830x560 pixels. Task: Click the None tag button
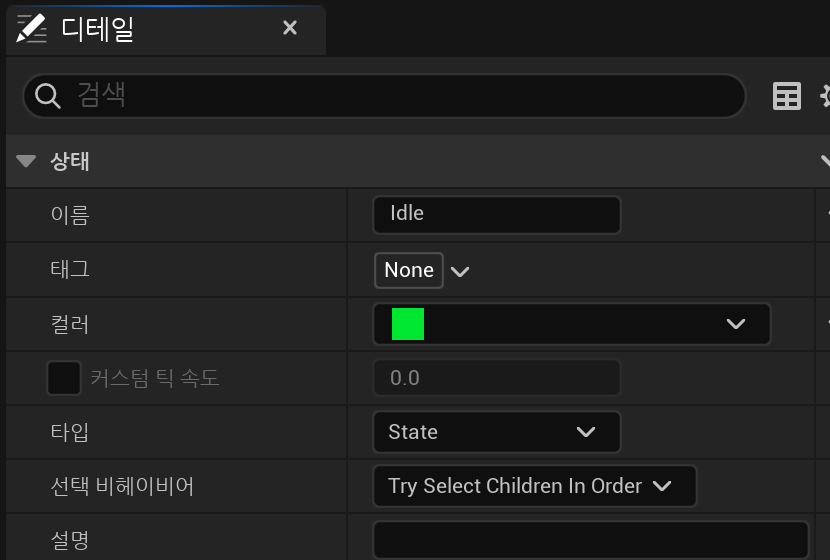click(x=409, y=270)
